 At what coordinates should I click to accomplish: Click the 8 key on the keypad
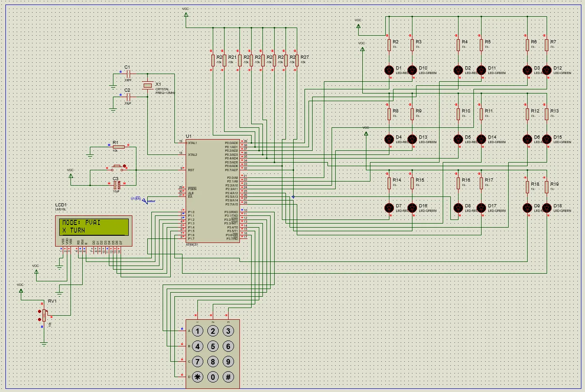coord(213,362)
